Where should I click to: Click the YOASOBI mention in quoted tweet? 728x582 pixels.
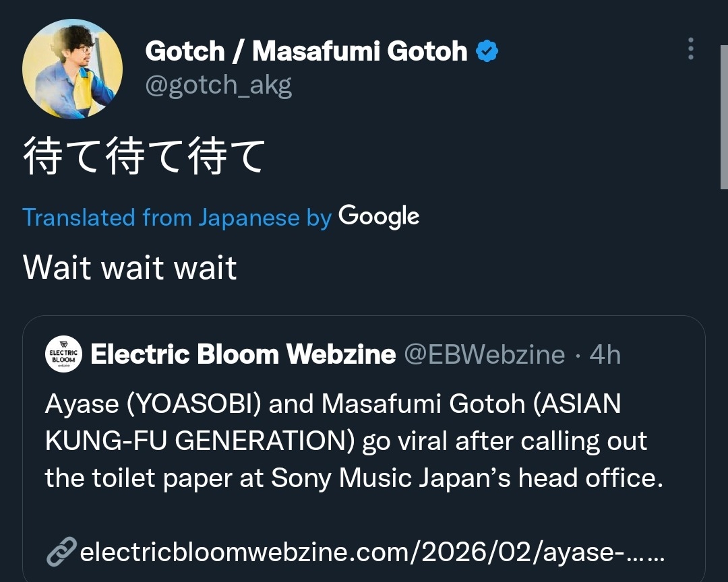tap(189, 404)
